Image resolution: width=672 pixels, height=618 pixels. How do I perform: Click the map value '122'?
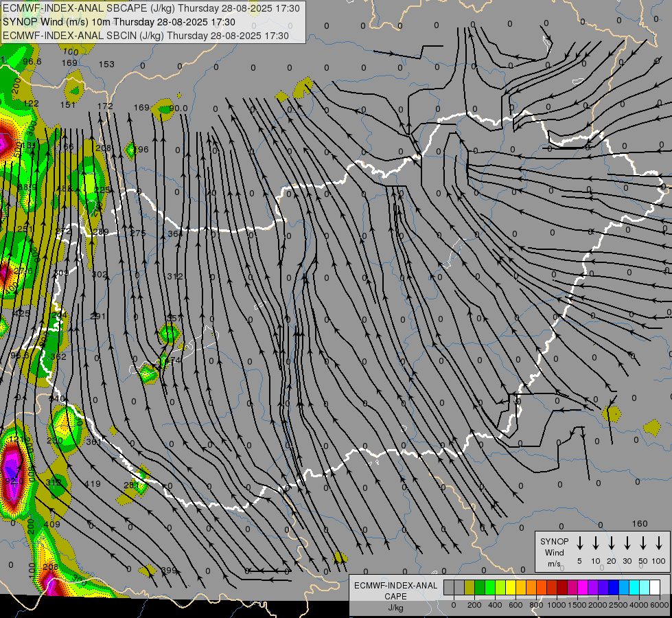pyautogui.click(x=31, y=104)
